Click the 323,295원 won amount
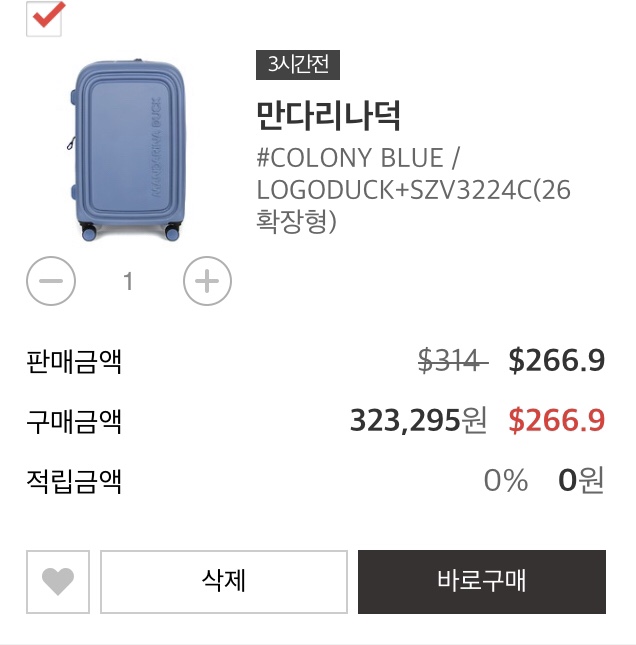This screenshot has height=645, width=636. click(x=418, y=420)
